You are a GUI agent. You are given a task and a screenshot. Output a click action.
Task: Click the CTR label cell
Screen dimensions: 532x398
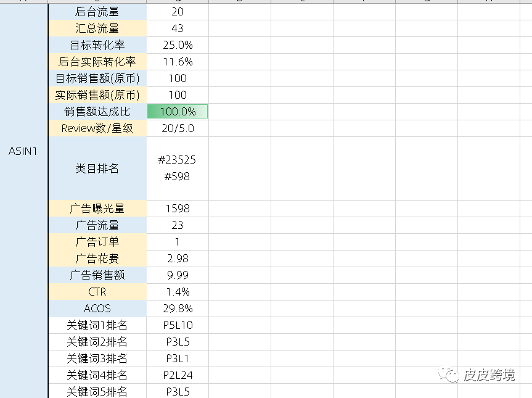(97, 291)
